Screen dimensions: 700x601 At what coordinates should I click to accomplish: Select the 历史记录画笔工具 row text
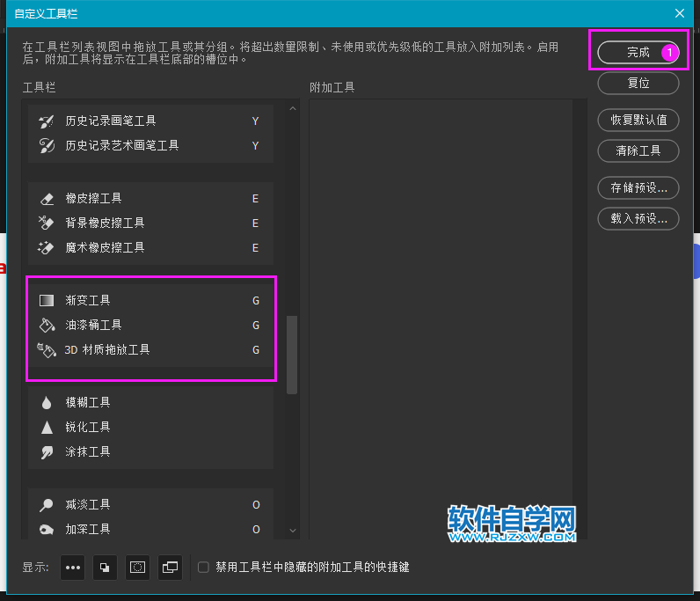[x=111, y=121]
